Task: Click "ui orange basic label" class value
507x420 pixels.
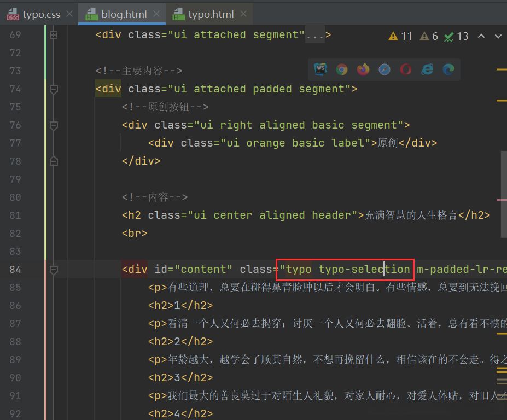Action: tap(295, 143)
